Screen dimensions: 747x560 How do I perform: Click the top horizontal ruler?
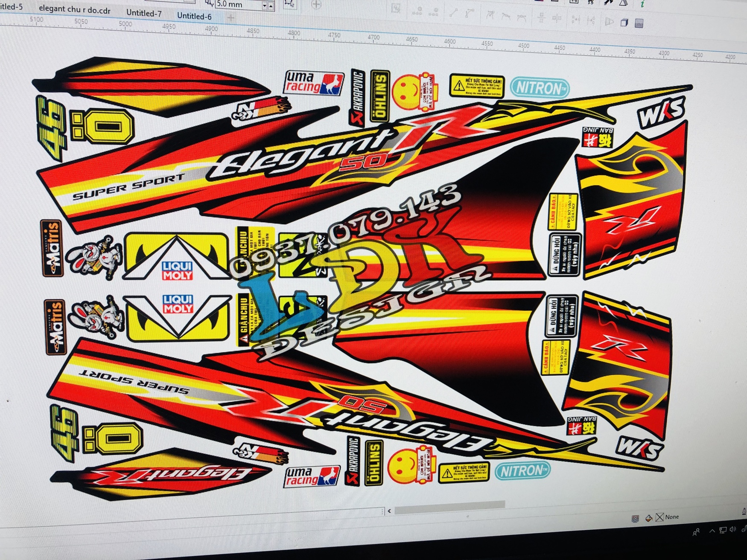[373, 39]
